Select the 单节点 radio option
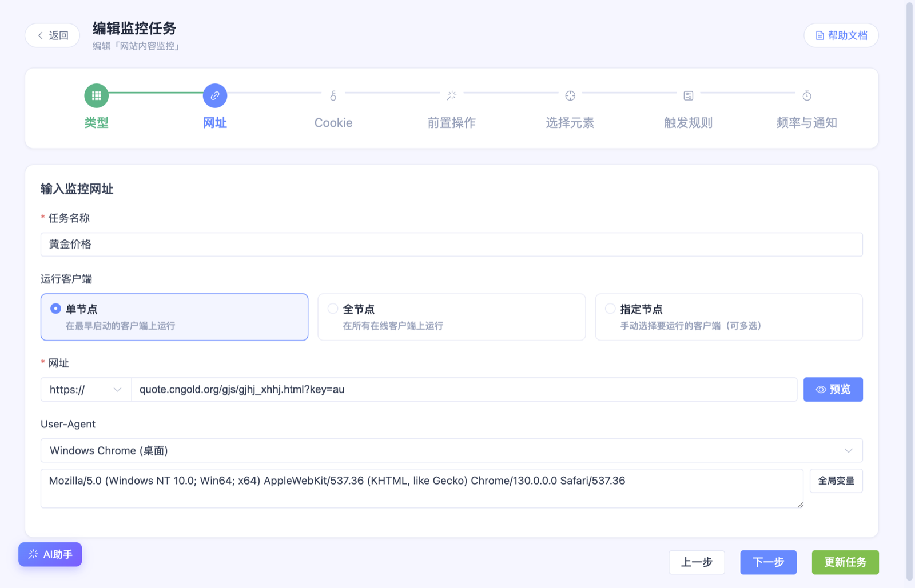This screenshot has width=915, height=588. click(x=55, y=309)
